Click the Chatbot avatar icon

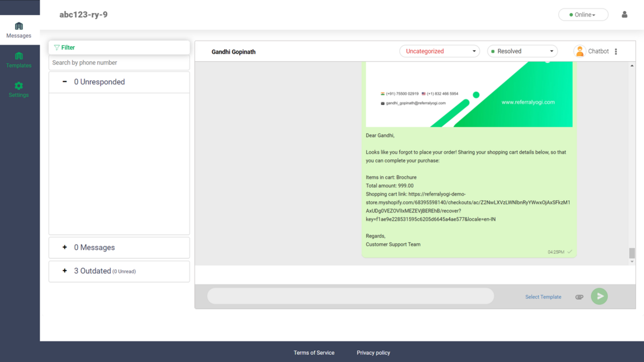[x=580, y=51]
